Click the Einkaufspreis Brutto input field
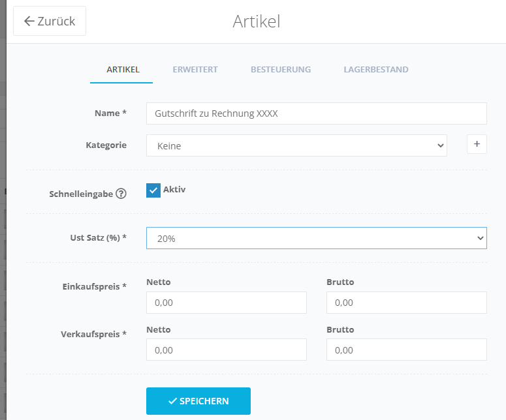This screenshot has width=506, height=420. point(407,303)
